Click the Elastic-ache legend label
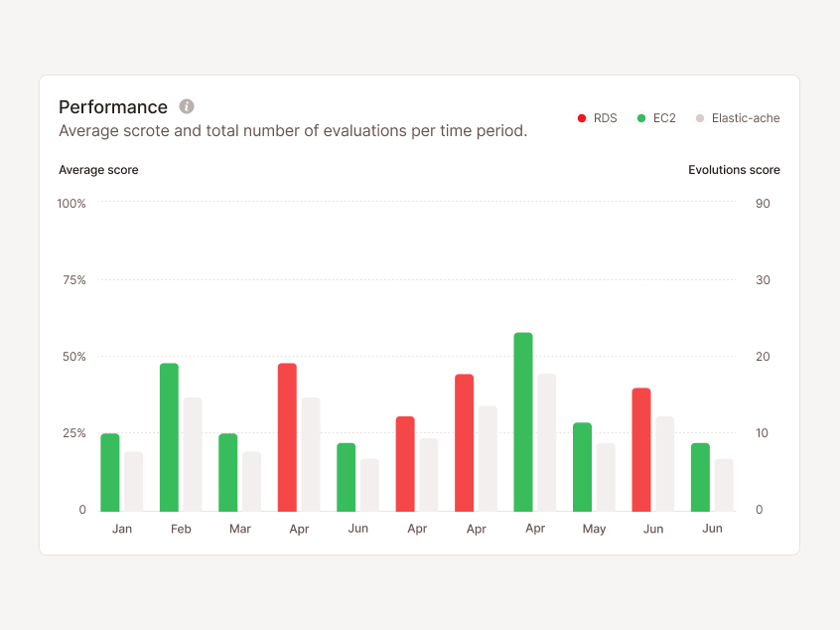This screenshot has height=630, width=840. click(746, 118)
